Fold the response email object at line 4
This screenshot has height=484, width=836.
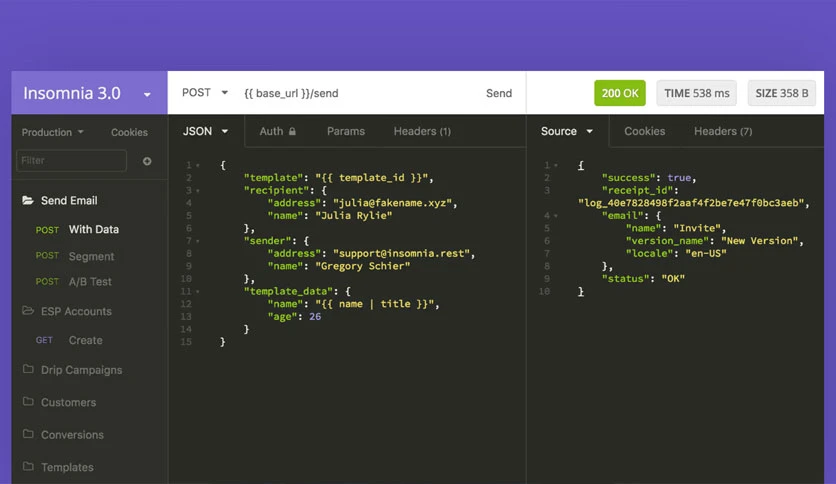556,216
